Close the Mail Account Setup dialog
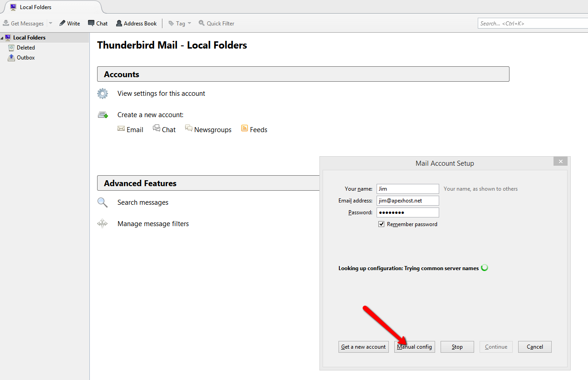588x380 pixels. coord(561,162)
